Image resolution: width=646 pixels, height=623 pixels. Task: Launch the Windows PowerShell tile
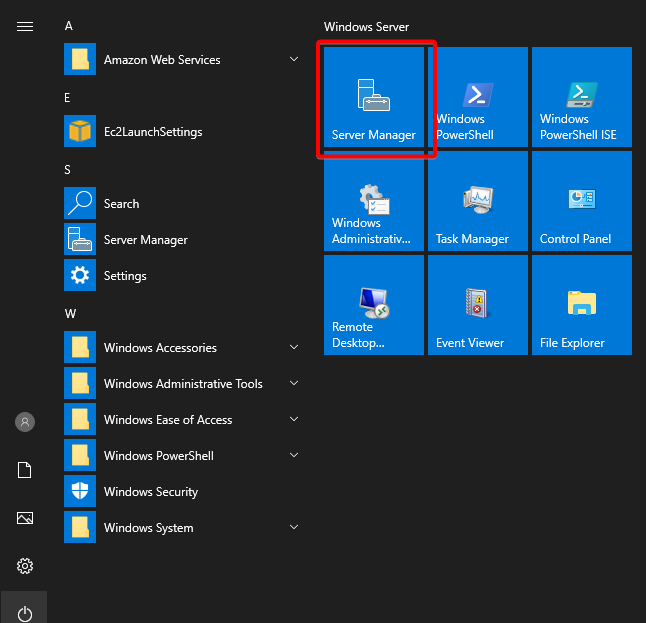[478, 97]
